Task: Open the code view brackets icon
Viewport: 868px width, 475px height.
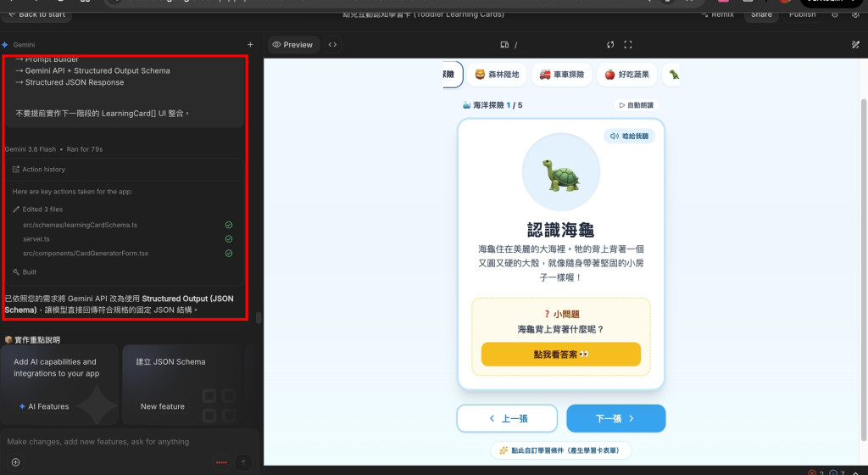Action: click(332, 45)
